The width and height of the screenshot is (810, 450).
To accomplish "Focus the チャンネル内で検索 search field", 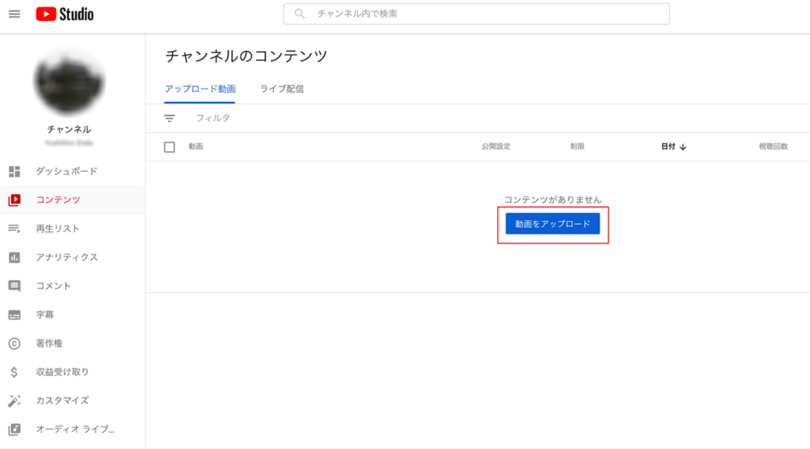I will coord(476,14).
